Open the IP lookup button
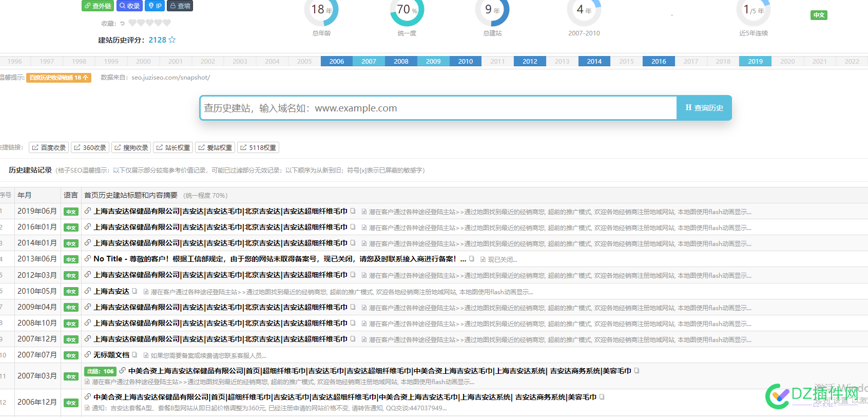This screenshot has height=417, width=868. 155,6
